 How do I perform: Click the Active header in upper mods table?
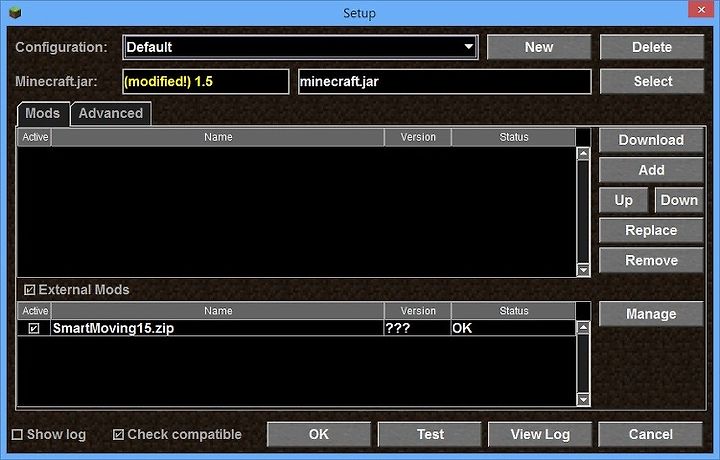click(x=35, y=137)
